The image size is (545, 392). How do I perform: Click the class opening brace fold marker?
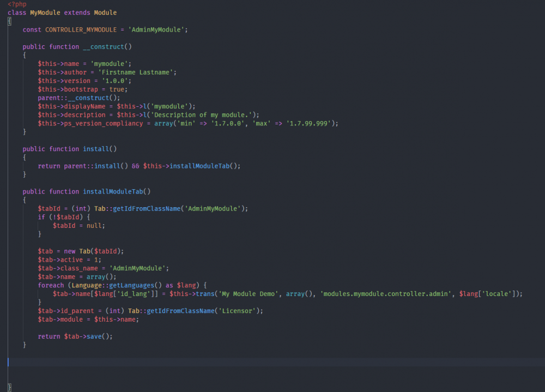[9, 21]
